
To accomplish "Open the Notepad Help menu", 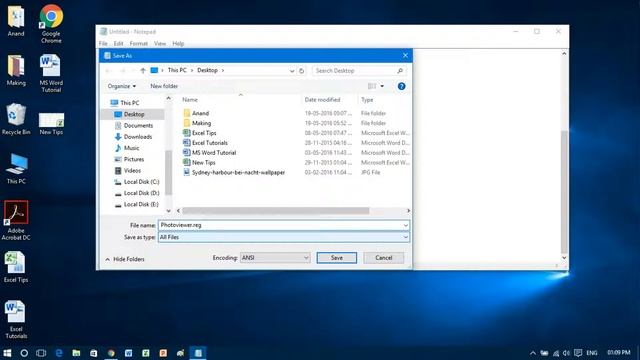I will pos(178,43).
